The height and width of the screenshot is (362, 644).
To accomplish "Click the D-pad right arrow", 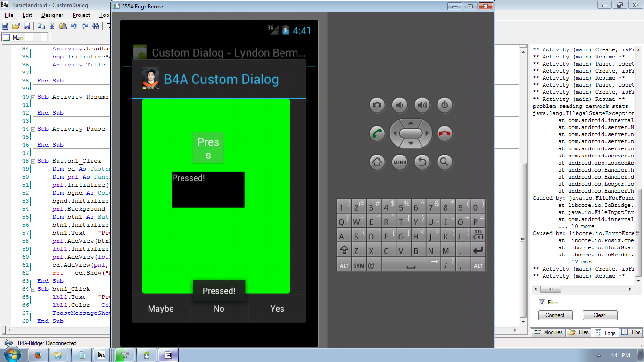I will (427, 133).
